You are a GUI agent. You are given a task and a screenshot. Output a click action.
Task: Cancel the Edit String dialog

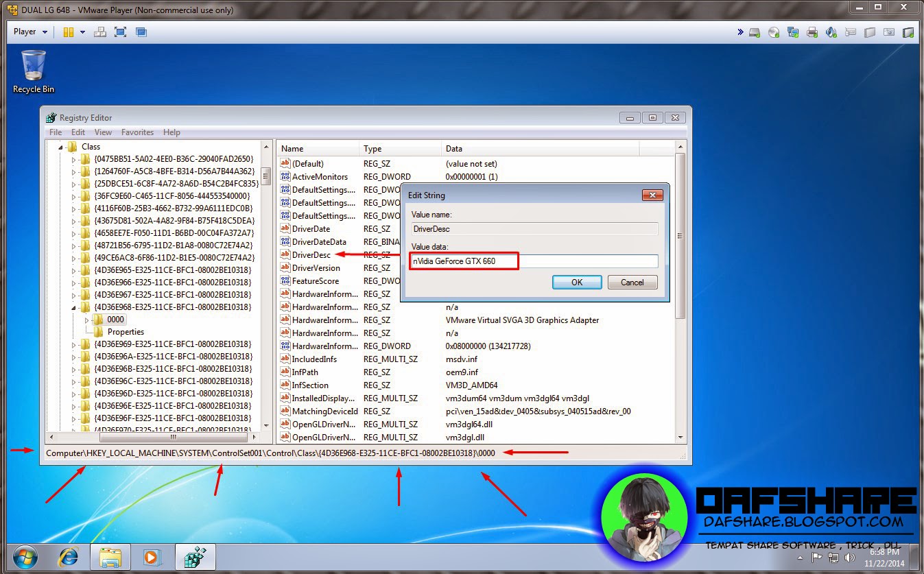point(632,282)
